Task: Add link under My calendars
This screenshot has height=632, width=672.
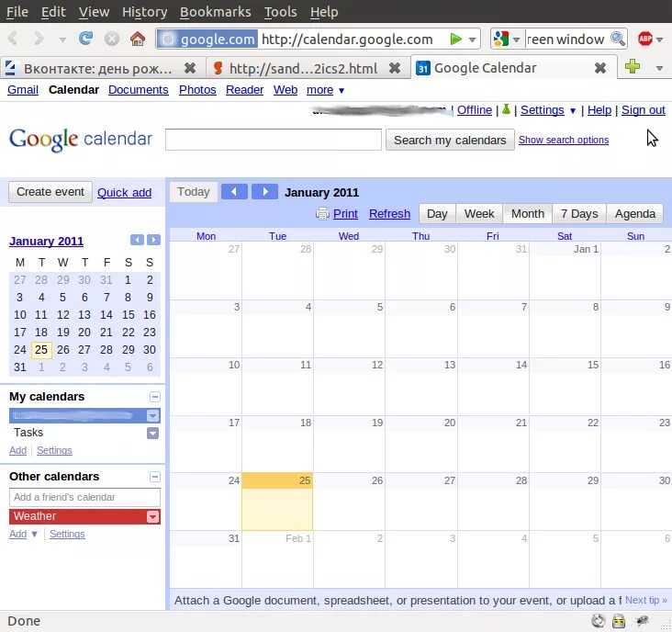Action: click(18, 451)
